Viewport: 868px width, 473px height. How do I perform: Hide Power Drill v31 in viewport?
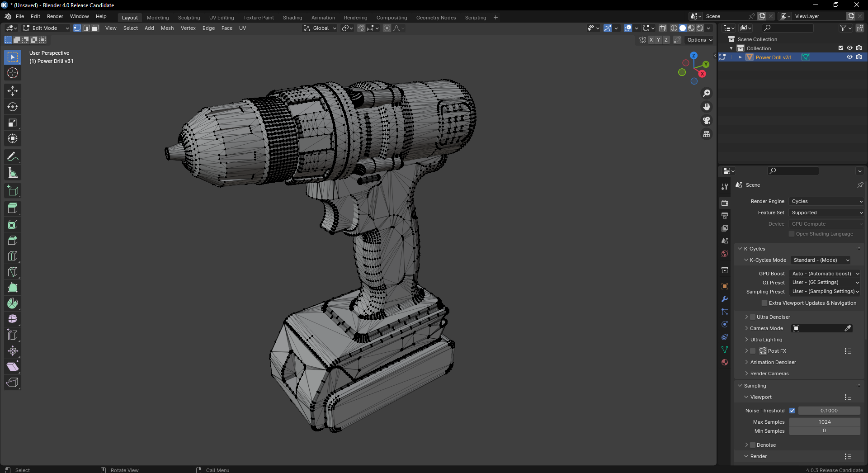pyautogui.click(x=849, y=57)
